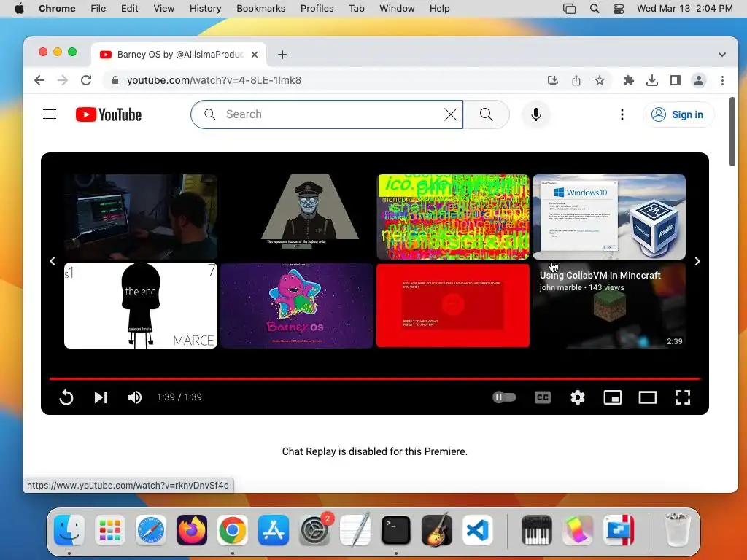Open the Using CollabVM in Minecraft video
Viewport: 747px width, 560px height.
pyautogui.click(x=609, y=306)
